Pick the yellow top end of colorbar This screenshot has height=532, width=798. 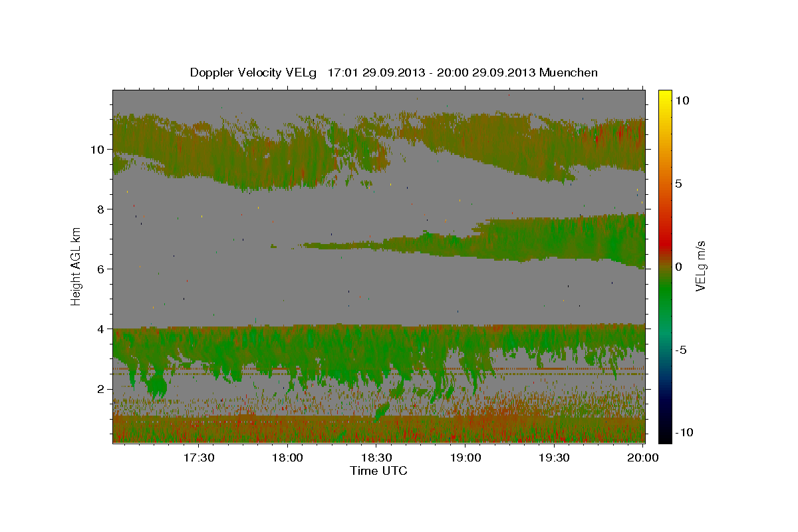(x=665, y=94)
